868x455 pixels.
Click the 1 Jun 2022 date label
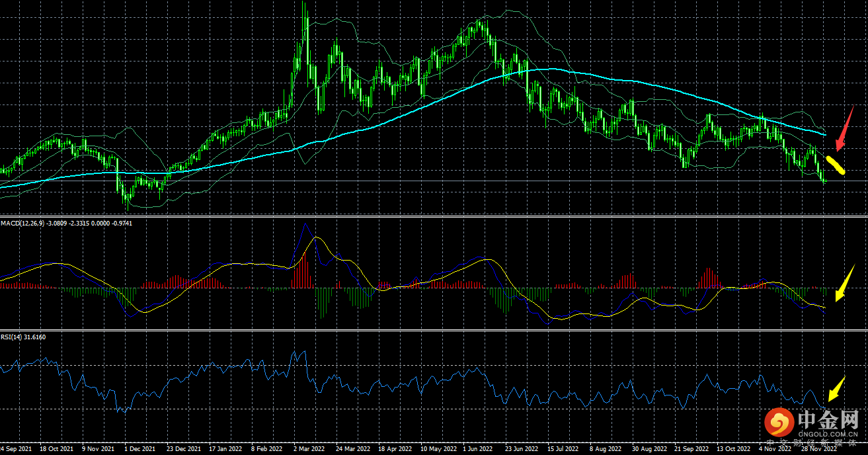click(479, 448)
